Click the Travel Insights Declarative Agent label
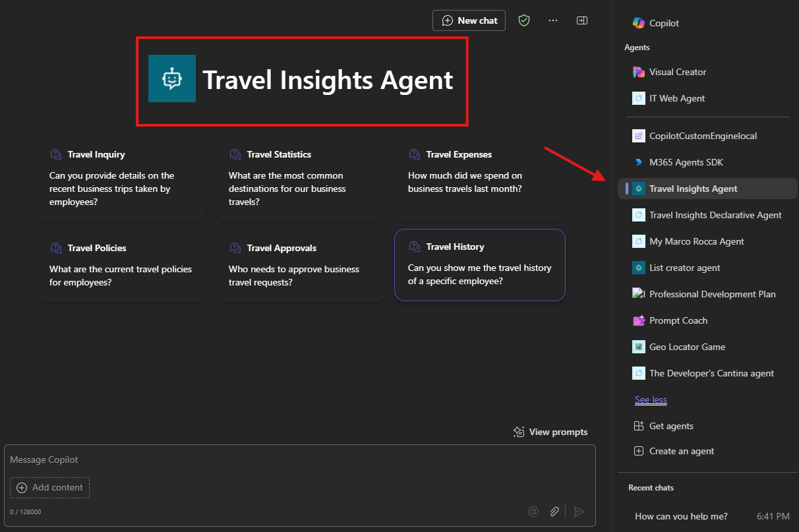 715,215
